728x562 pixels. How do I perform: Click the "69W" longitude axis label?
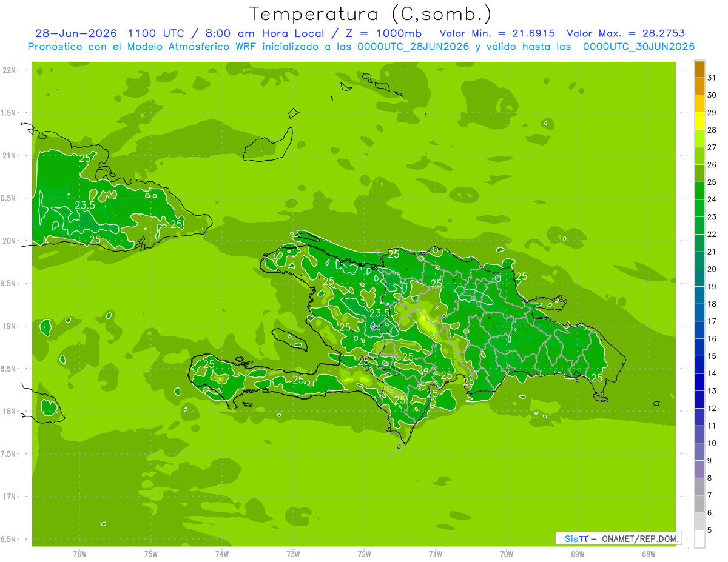click(x=578, y=554)
